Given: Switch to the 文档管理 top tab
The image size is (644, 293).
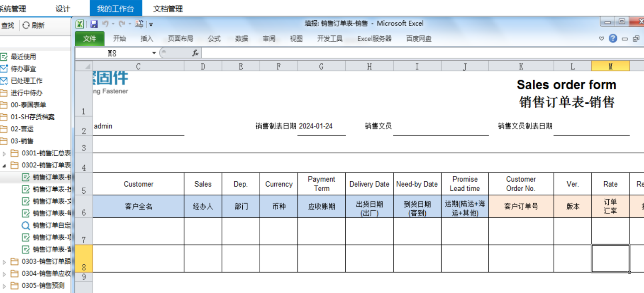Looking at the screenshot, I should [x=168, y=9].
